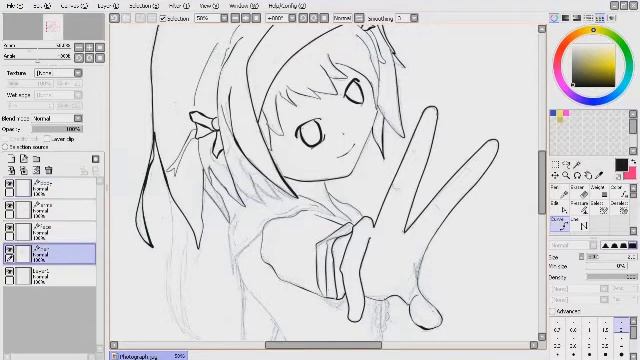Select the linework Color tool
This screenshot has height=360, width=640.
pyautogui.click(x=619, y=192)
